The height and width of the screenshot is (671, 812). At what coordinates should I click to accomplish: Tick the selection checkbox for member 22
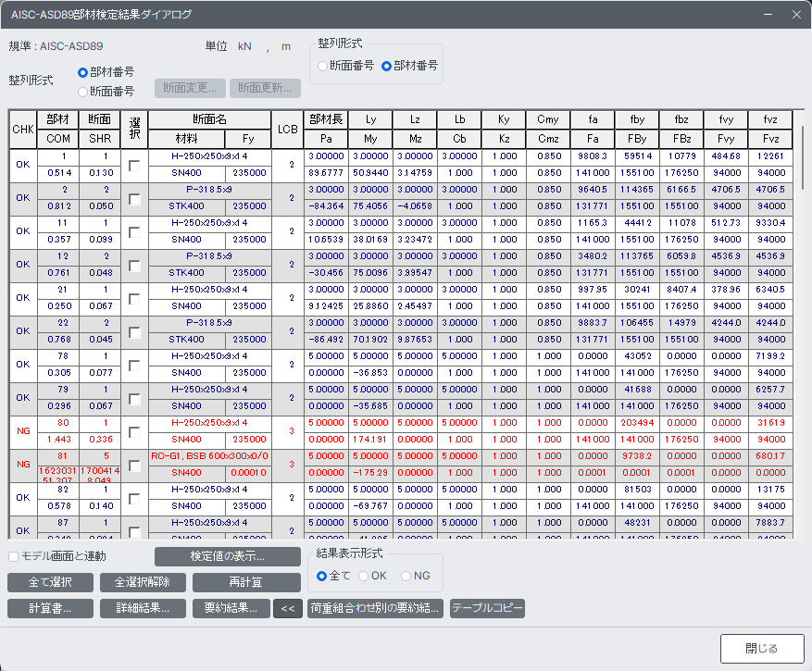point(134,332)
